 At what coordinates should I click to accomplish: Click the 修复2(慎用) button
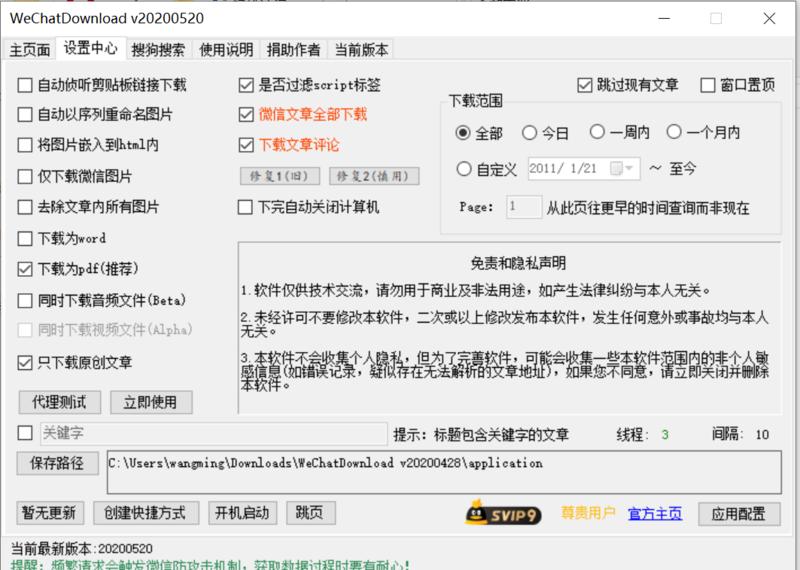[374, 176]
